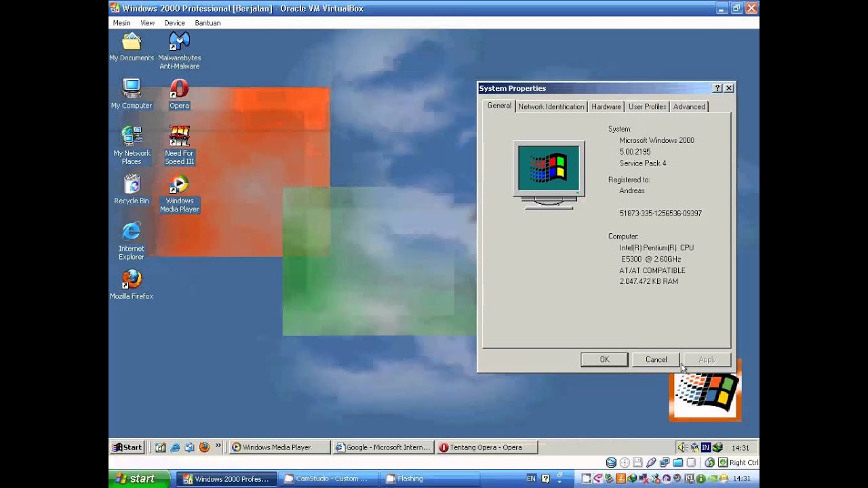This screenshot has height=488, width=868.
Task: Select Need For Speed III shortcut
Action: pos(179,145)
